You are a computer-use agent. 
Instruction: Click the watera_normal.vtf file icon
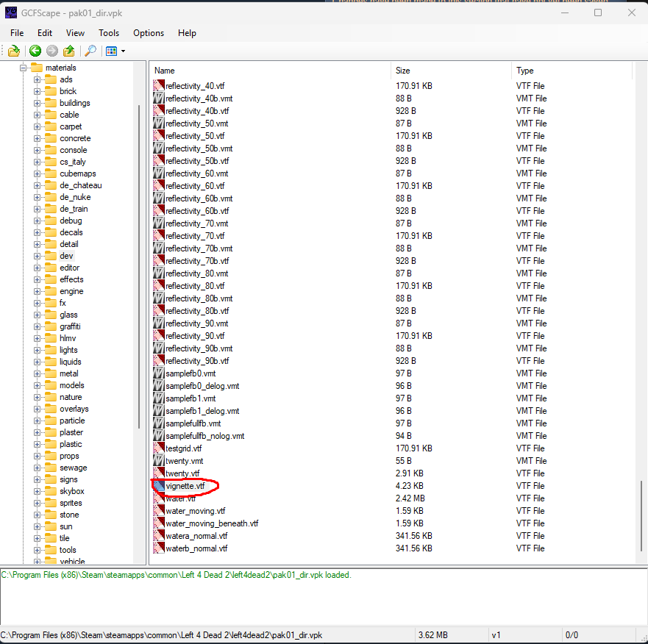click(159, 536)
